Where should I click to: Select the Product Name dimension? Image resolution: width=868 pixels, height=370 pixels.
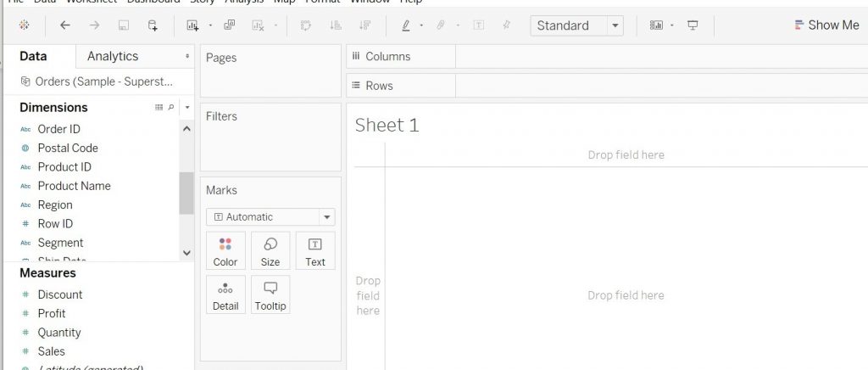point(74,186)
